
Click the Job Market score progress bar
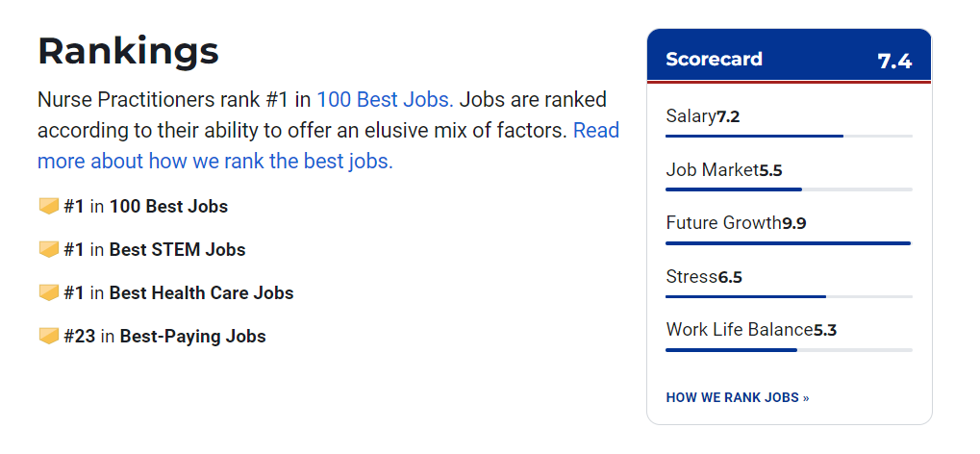(x=789, y=189)
